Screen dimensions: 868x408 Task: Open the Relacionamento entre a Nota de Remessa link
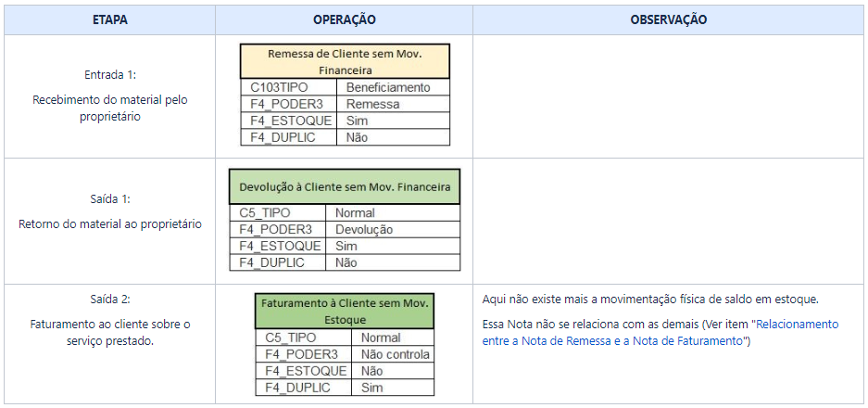pyautogui.click(x=660, y=333)
